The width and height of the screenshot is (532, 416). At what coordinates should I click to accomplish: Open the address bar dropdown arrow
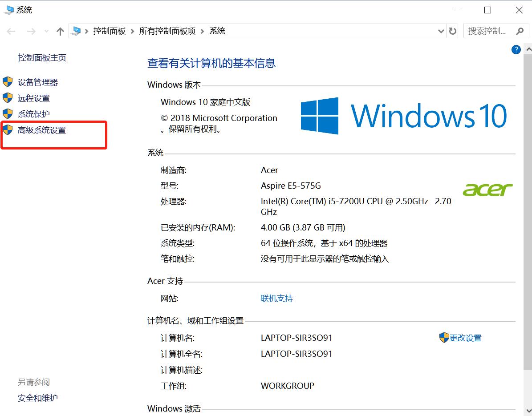(441, 31)
